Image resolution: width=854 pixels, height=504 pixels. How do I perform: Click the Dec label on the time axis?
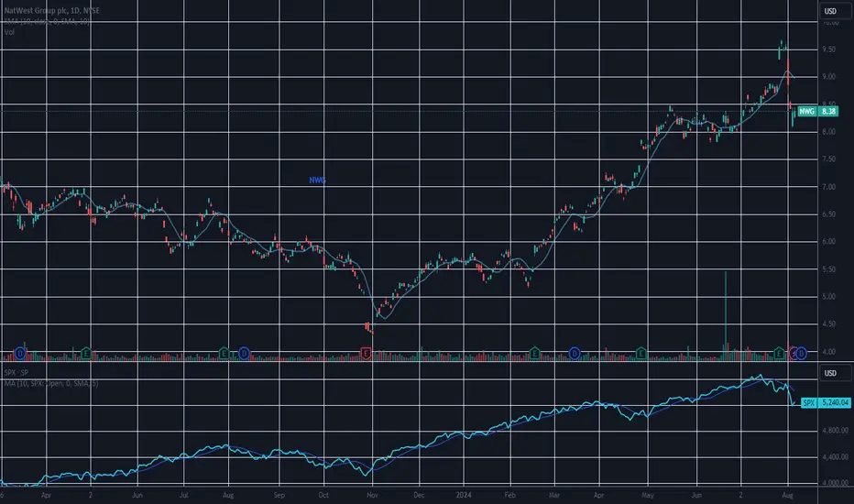(419, 495)
